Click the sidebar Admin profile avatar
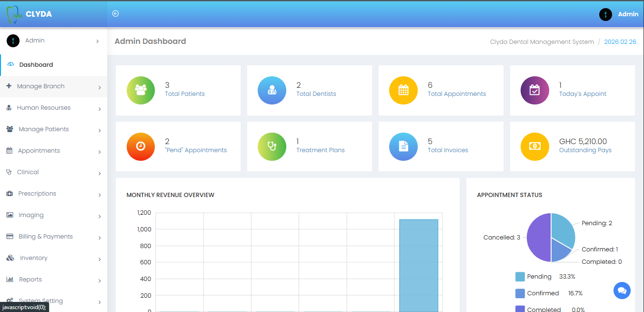Screen dimensions: 644x312 [13, 41]
